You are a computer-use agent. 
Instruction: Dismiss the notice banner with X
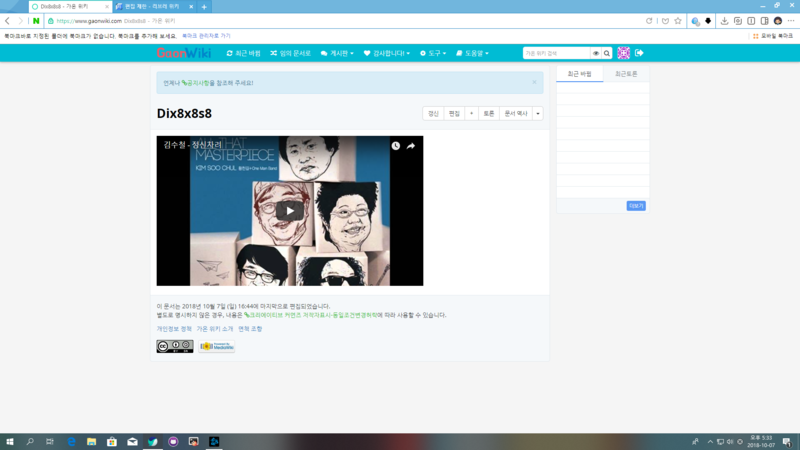(x=534, y=82)
